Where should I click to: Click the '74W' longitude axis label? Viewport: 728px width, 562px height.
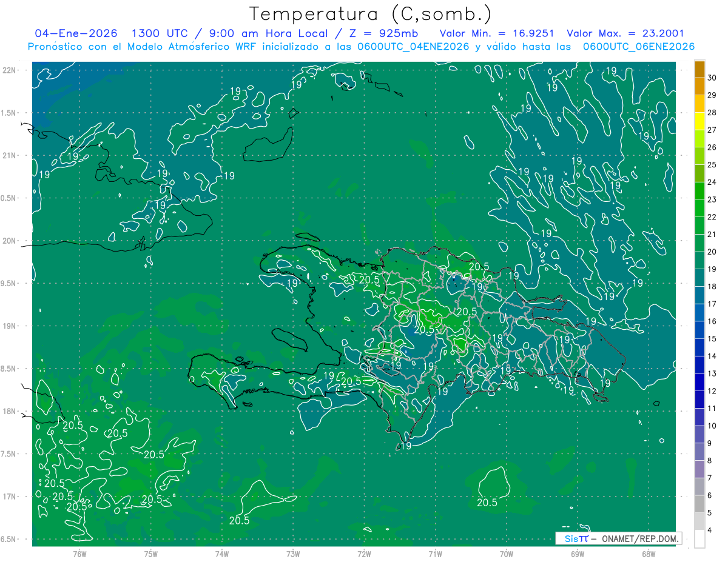click(222, 554)
